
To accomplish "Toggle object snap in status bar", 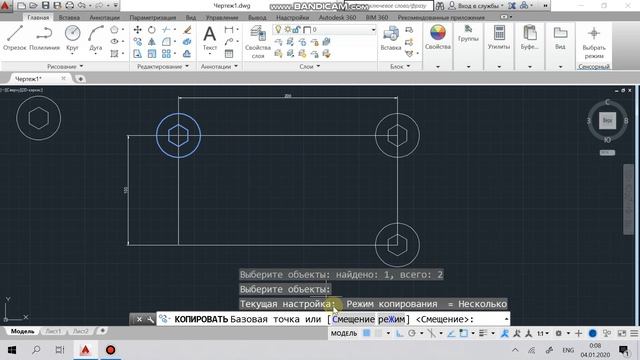I will 464,333.
